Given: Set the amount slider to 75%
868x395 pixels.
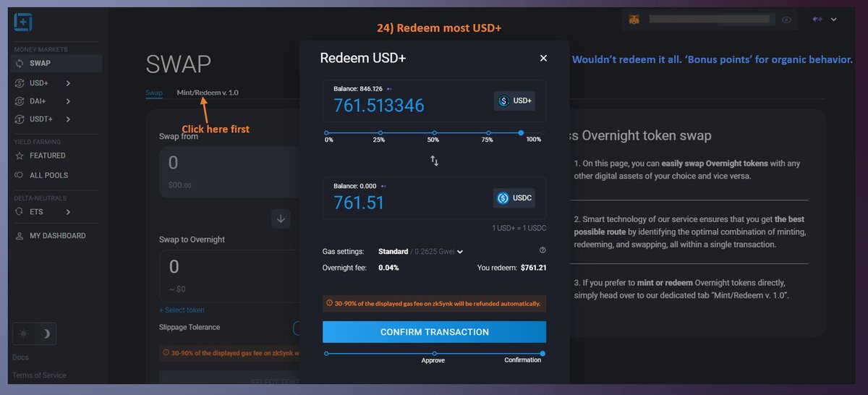Looking at the screenshot, I should click(489, 133).
